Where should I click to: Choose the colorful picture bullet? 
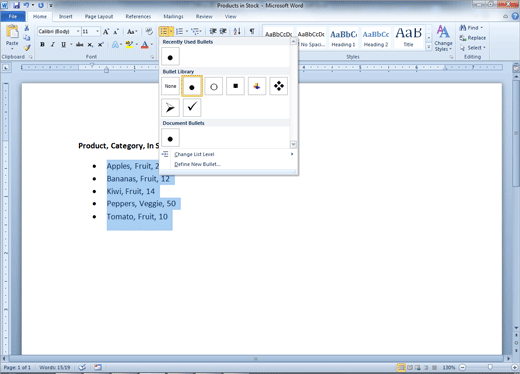tap(257, 86)
